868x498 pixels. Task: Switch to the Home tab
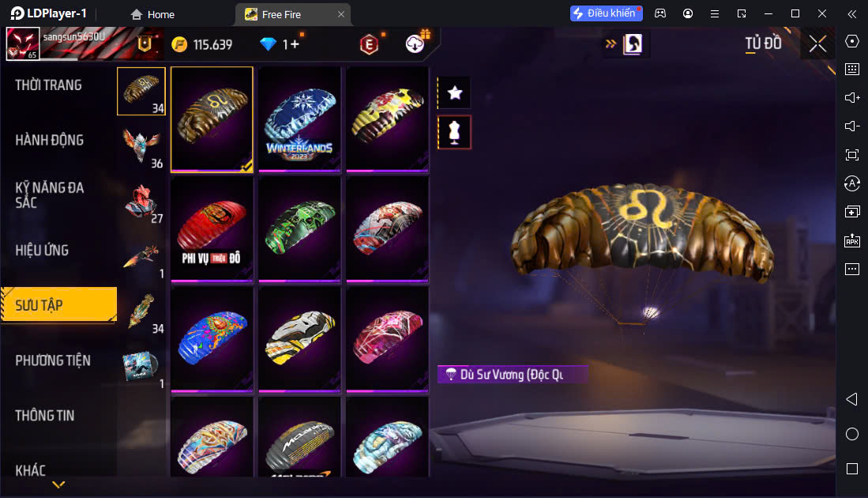pos(152,14)
